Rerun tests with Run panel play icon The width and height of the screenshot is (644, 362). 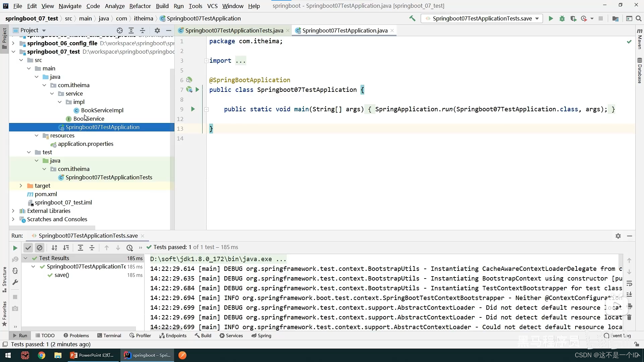[x=15, y=248]
